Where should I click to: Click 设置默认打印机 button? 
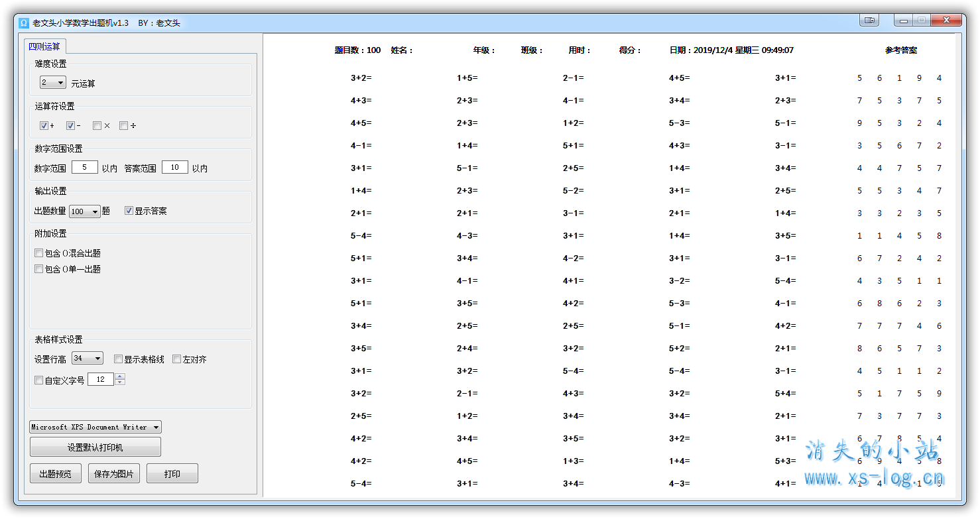95,447
